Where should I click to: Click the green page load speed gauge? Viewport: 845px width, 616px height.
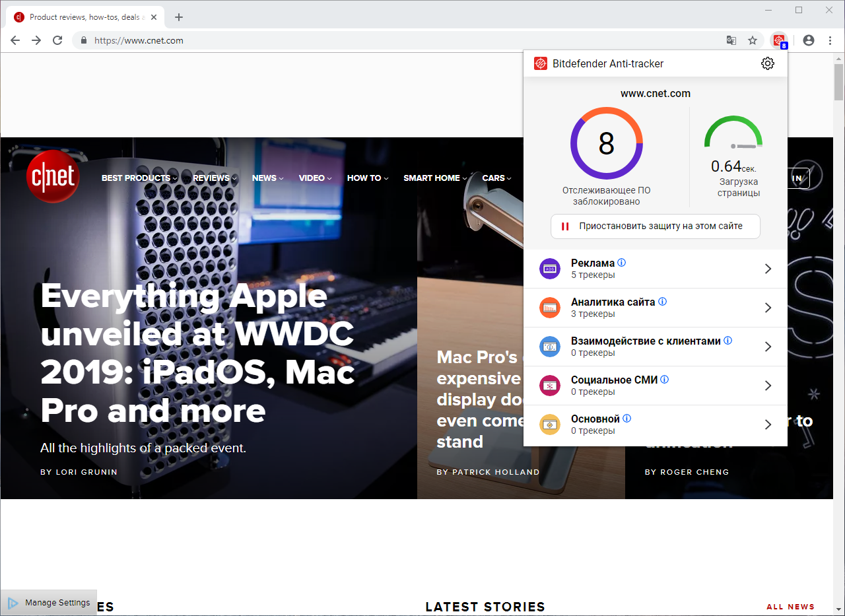pyautogui.click(x=733, y=132)
